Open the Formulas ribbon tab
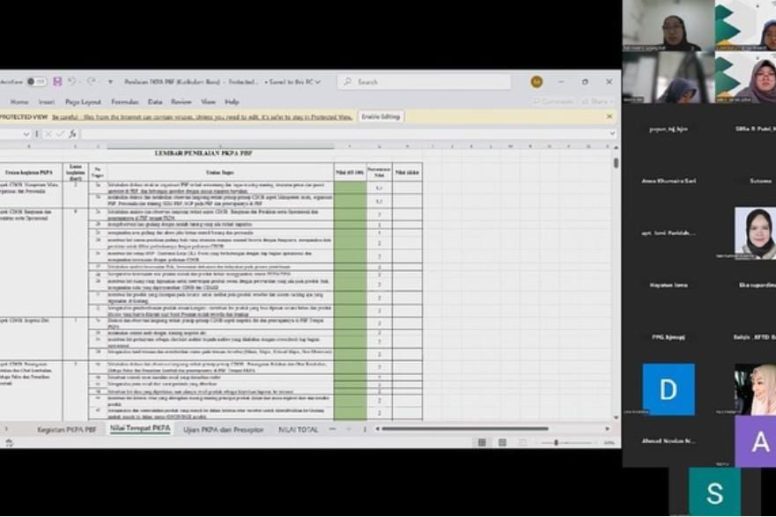 (125, 102)
